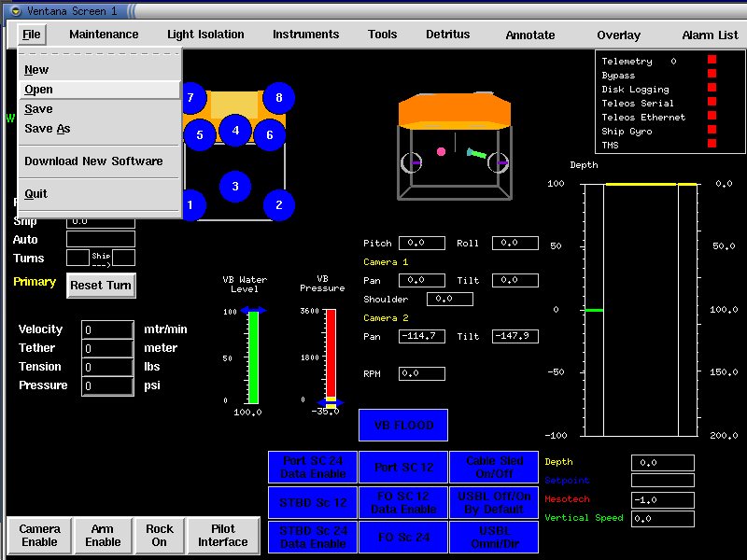Click the Mesotech value field
This screenshot has width=747, height=560.
tap(663, 500)
